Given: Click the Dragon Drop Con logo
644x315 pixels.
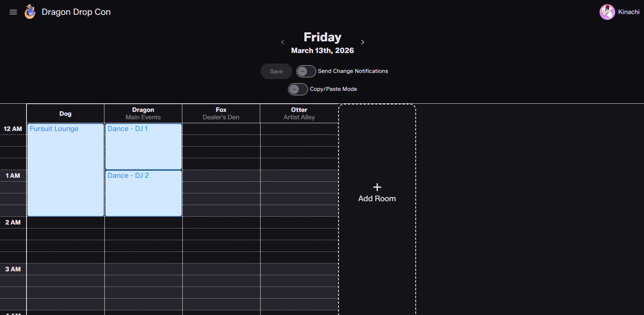Looking at the screenshot, I should tap(30, 12).
